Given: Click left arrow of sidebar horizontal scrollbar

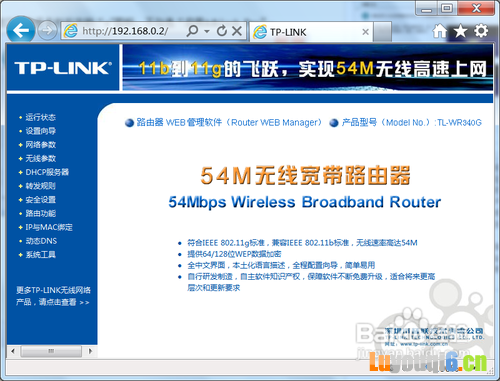Looking at the screenshot, I should (13, 351).
